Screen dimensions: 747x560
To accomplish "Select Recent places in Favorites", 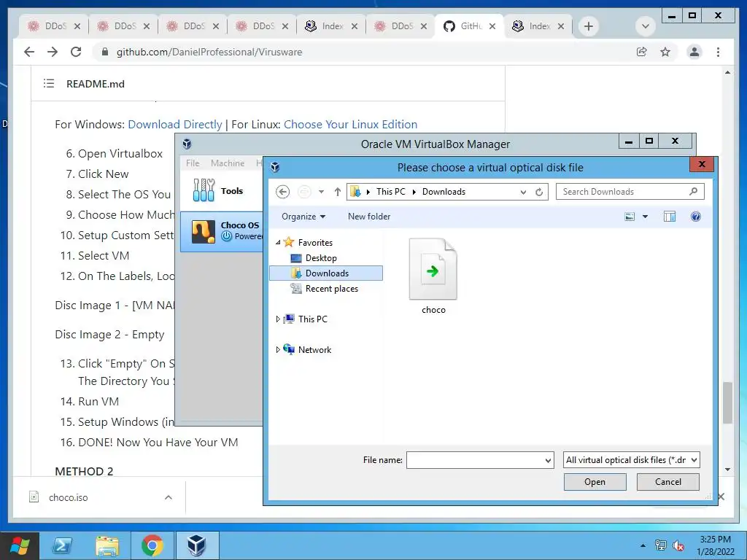I will click(x=332, y=289).
